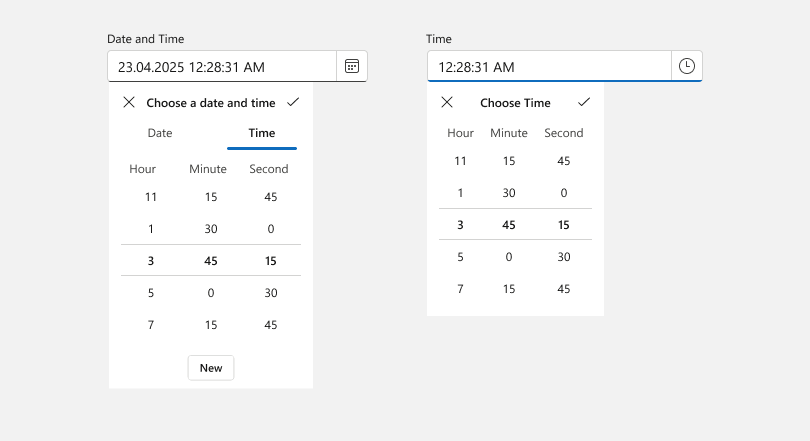Screen dimensions: 810x441
Task: Confirm the date and time selection with checkmark
Action: click(x=293, y=102)
